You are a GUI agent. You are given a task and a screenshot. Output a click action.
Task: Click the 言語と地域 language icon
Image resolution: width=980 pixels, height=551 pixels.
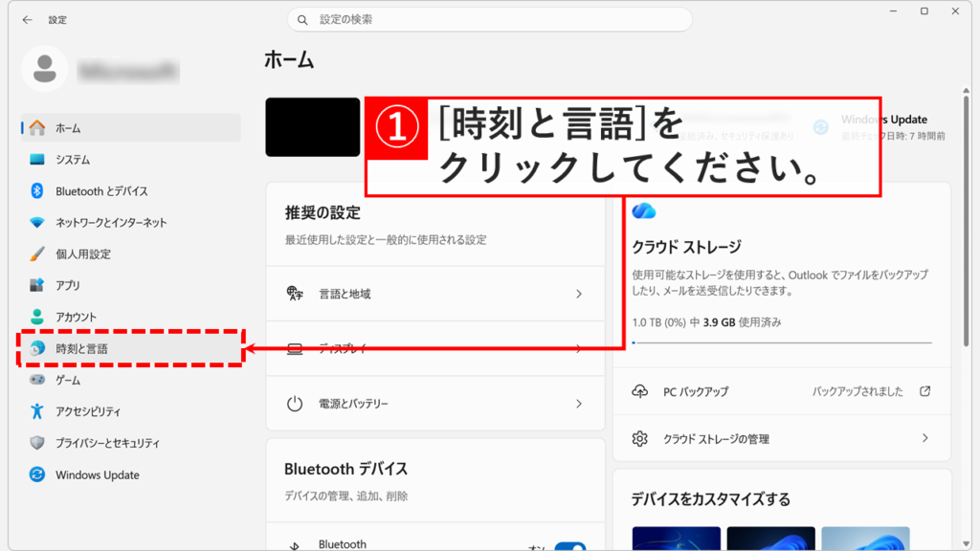[x=295, y=294]
